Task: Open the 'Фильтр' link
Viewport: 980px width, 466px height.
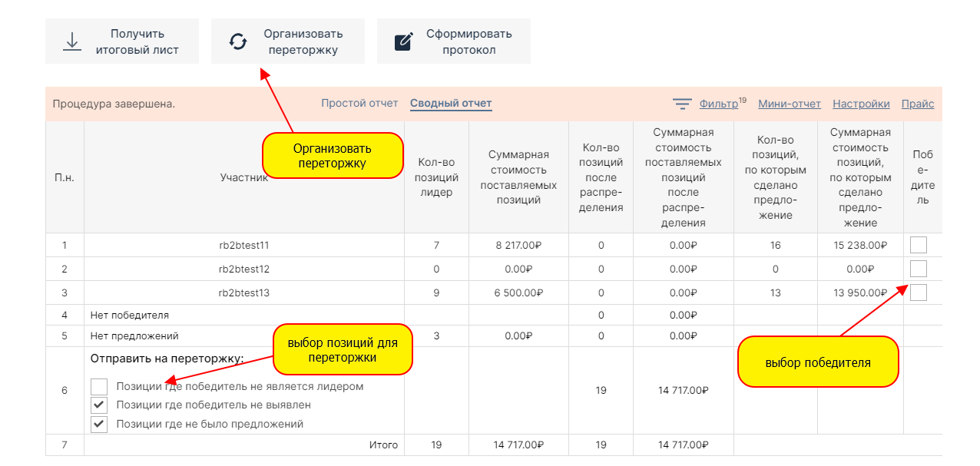Action: (x=718, y=104)
